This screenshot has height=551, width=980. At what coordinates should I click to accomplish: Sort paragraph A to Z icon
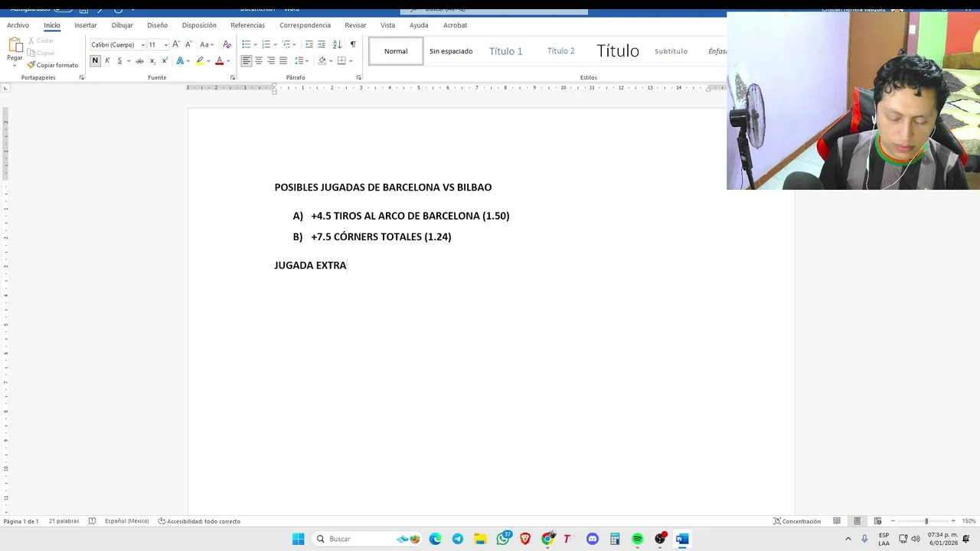point(337,44)
